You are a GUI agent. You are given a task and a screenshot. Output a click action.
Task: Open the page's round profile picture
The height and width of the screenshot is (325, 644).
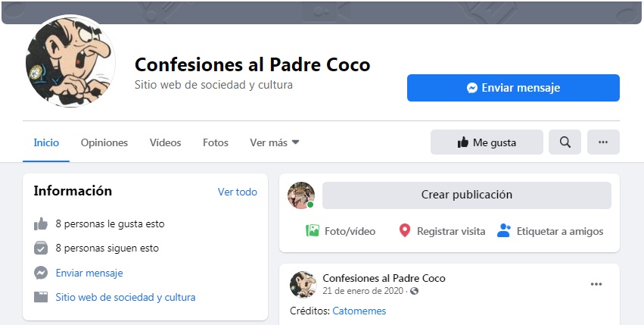(x=70, y=61)
